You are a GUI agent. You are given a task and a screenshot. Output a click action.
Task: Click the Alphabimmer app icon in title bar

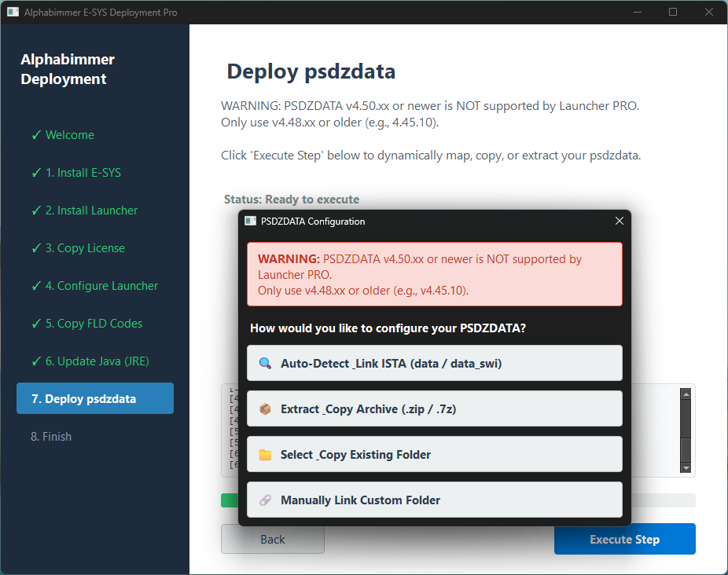pyautogui.click(x=13, y=12)
